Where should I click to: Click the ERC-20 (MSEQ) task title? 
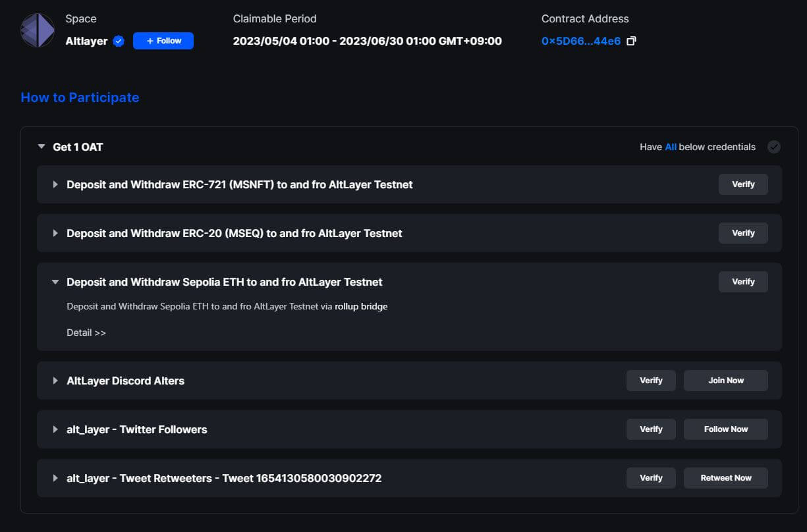coord(235,233)
